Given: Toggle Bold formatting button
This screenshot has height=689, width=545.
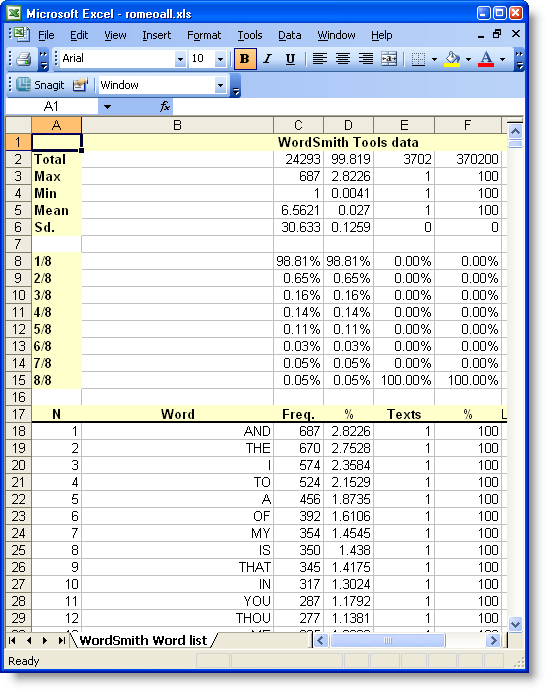Looking at the screenshot, I should 245,59.
